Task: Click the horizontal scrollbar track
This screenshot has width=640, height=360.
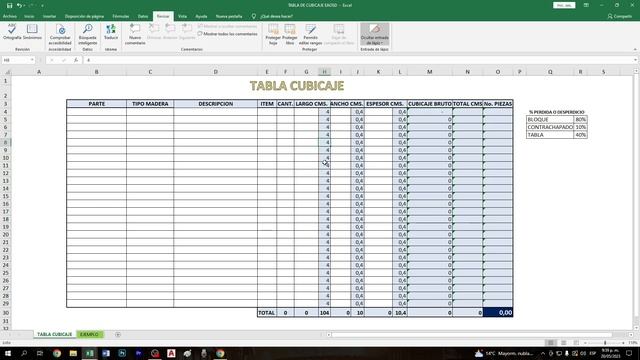Action: tap(471, 335)
